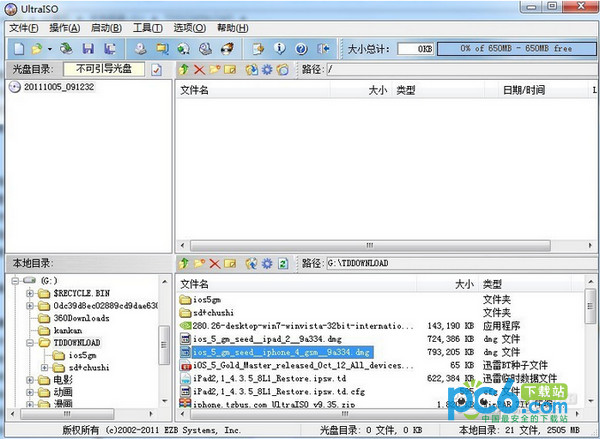
Task: Click the Info (i) toolbar icon
Action: (x=280, y=49)
